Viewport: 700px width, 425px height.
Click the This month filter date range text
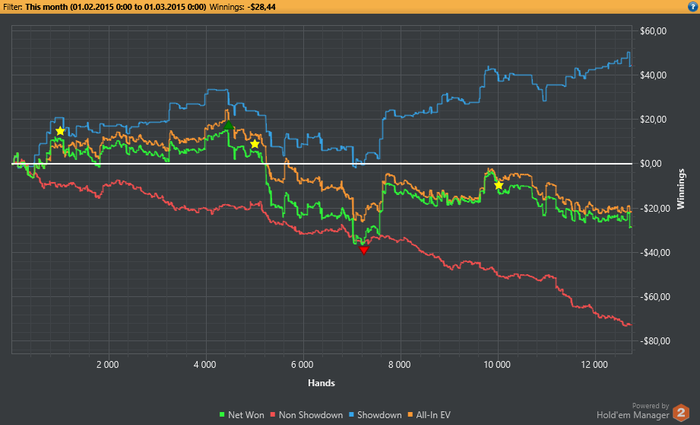point(116,7)
